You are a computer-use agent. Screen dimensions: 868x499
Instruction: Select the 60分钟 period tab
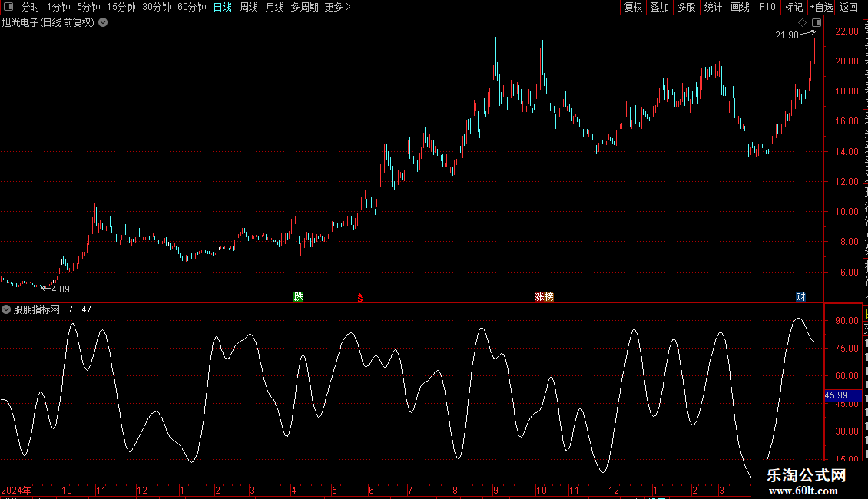192,7
